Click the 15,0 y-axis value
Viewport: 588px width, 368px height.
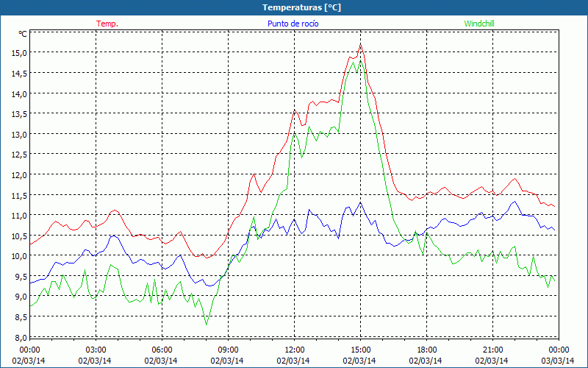coord(19,53)
